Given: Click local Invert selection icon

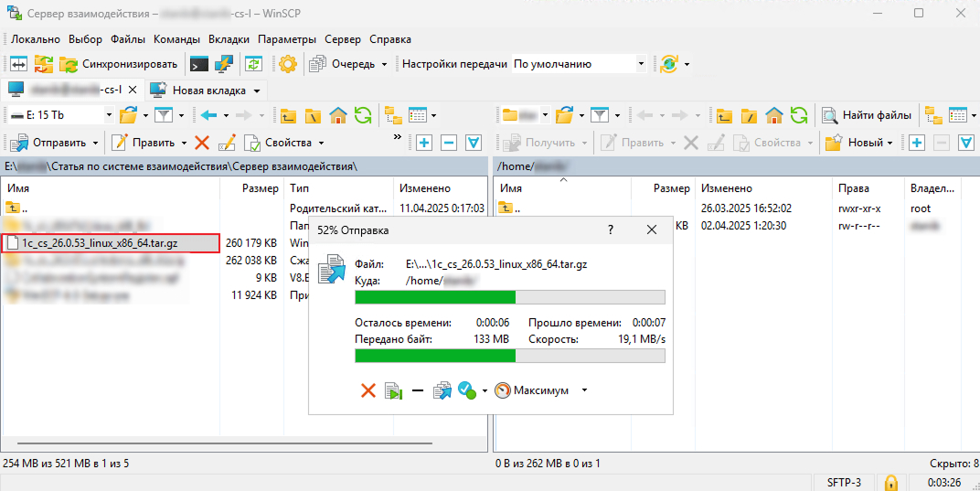Looking at the screenshot, I should (x=474, y=143).
